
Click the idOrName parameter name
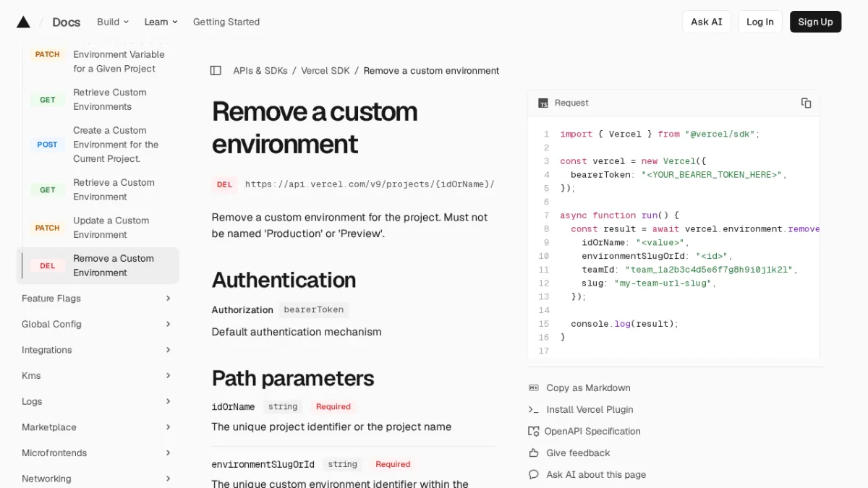point(233,407)
